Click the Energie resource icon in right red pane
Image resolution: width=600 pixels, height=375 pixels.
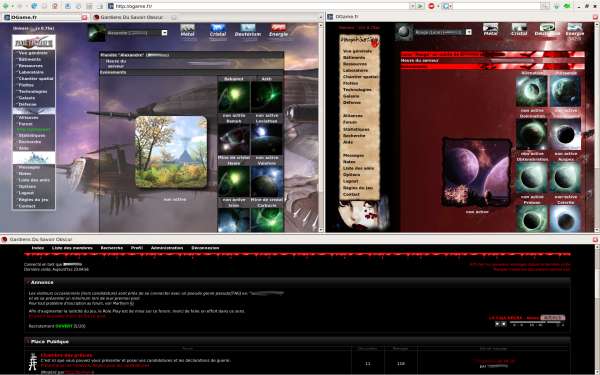point(575,28)
